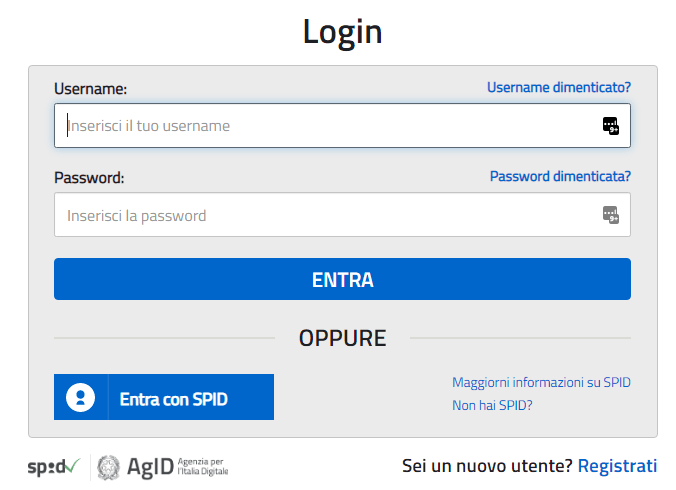
Task: Click the password manager icon in Password field
Action: coord(610,215)
